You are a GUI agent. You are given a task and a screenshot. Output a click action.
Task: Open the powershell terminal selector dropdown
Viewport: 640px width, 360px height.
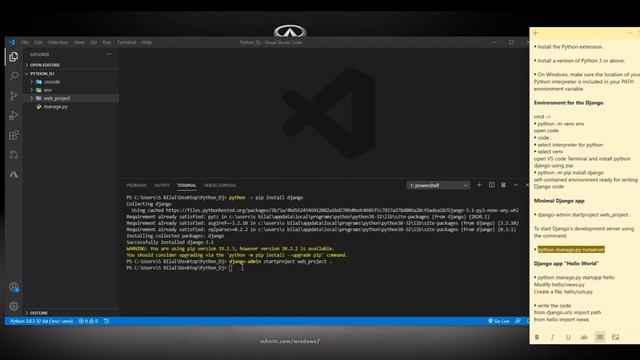click(438, 185)
